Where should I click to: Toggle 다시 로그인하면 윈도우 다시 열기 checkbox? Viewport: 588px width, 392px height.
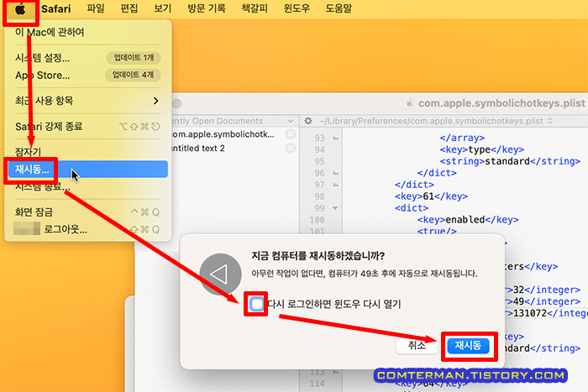pyautogui.click(x=256, y=304)
